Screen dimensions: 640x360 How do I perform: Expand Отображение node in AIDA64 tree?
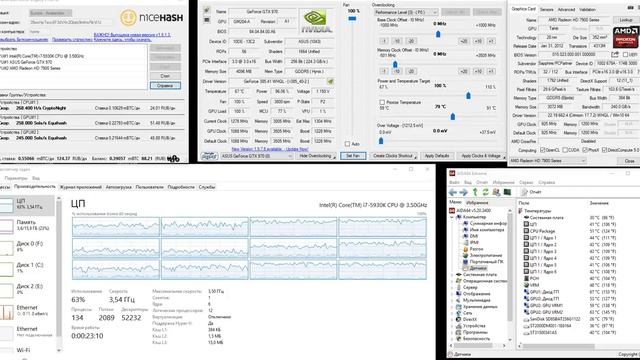click(x=452, y=294)
